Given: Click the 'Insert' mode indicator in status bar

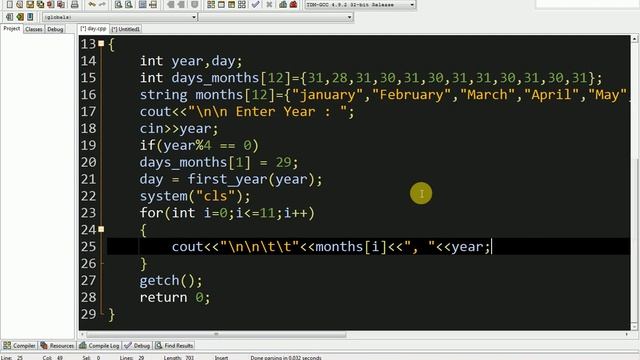Looking at the screenshot, I should click(222, 358).
